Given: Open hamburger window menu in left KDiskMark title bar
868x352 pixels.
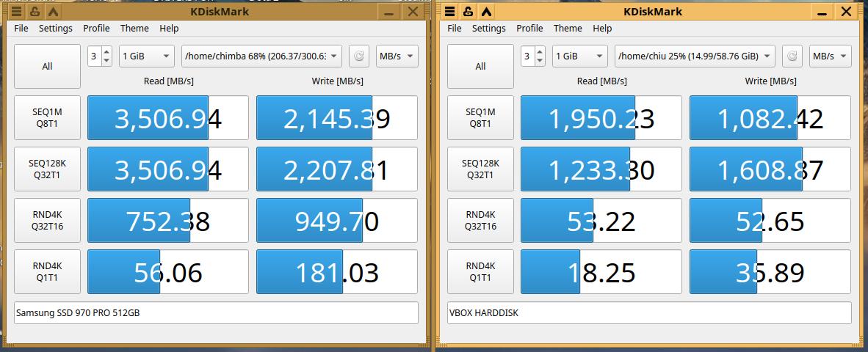Looking at the screenshot, I should pos(17,12).
